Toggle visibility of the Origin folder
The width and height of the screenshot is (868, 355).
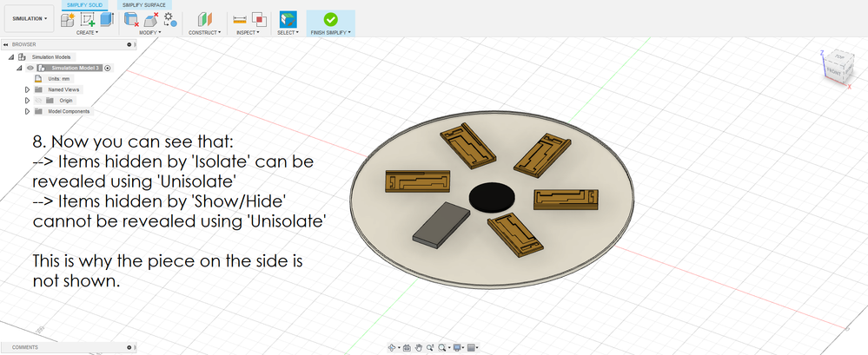38,101
